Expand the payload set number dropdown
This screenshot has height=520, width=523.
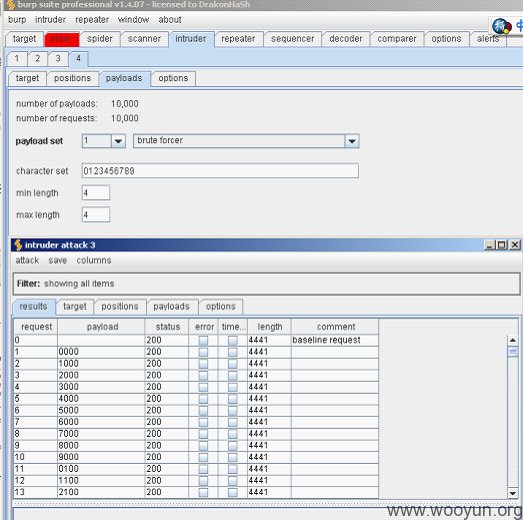tap(118, 141)
